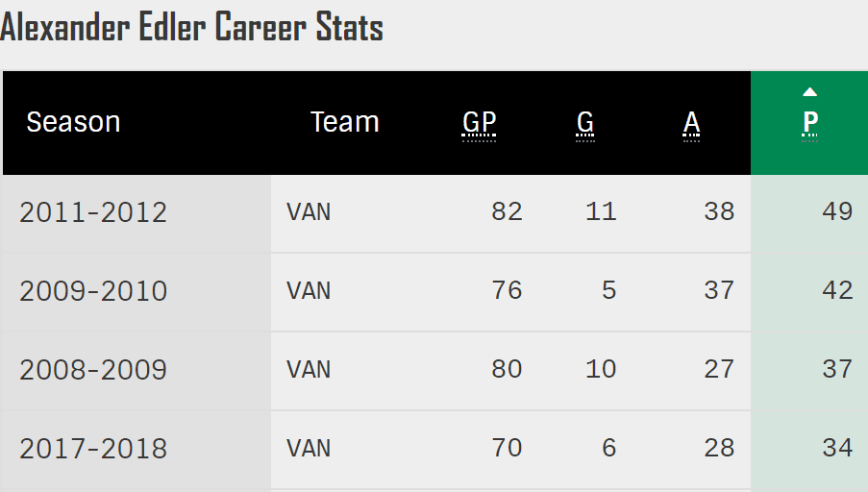The width and height of the screenshot is (868, 492).
Task: Click VAN team in 2017-2018 row
Action: (309, 449)
